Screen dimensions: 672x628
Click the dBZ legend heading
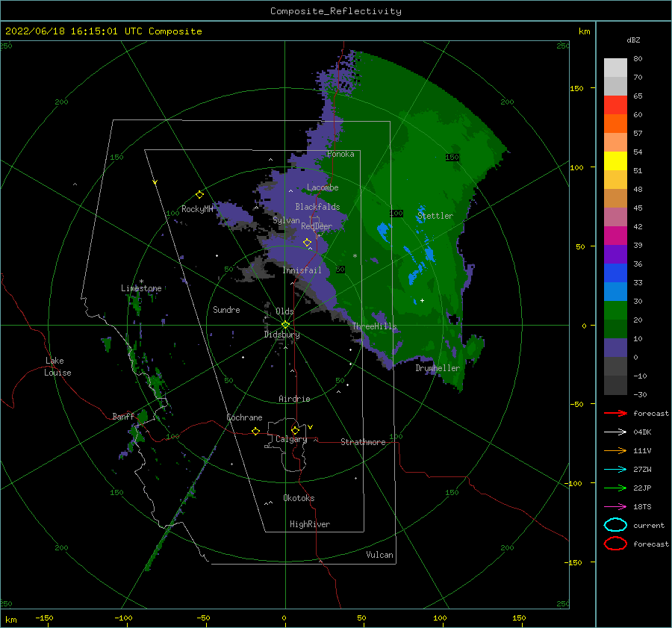click(x=633, y=40)
